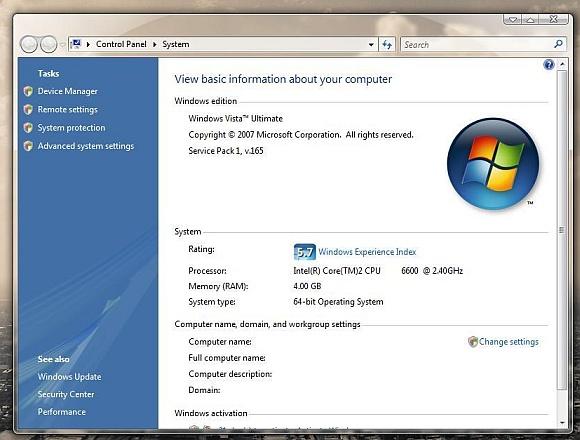Click the 'Service Pack 1, v.165' text
This screenshot has width=580, height=440.
coord(226,151)
